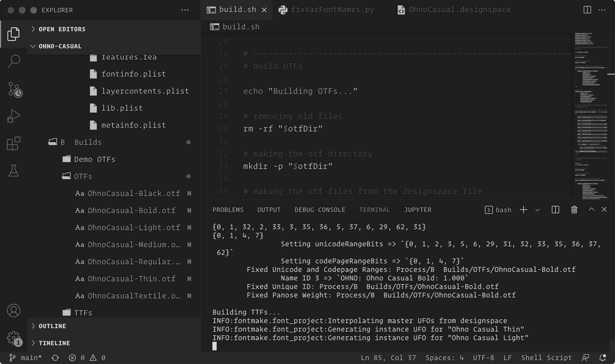Open the Extensions view
This screenshot has height=364, width=615.
point(13,143)
